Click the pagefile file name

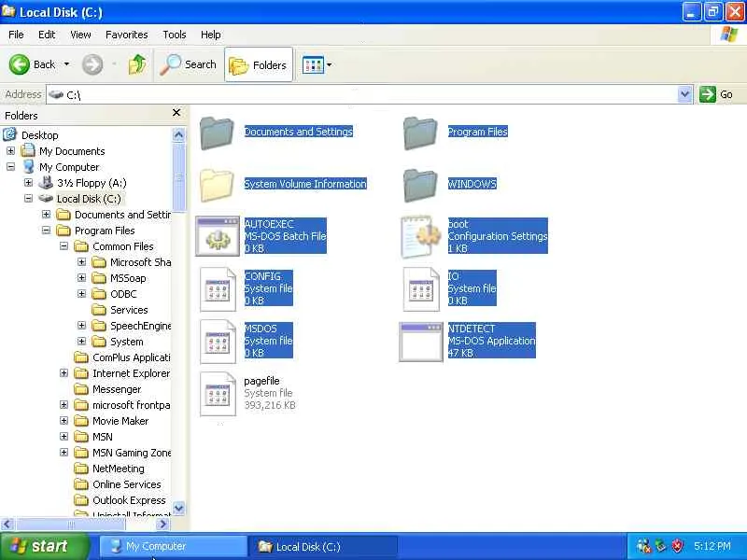[x=261, y=381]
